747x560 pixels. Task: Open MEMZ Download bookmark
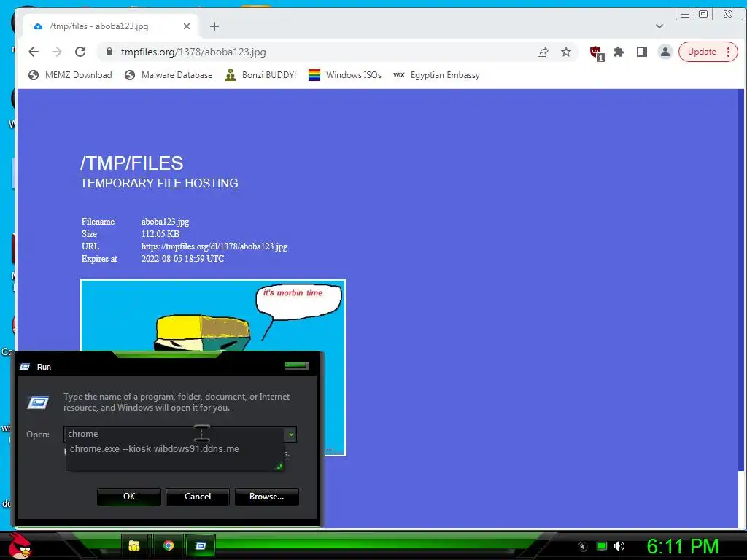tap(70, 75)
